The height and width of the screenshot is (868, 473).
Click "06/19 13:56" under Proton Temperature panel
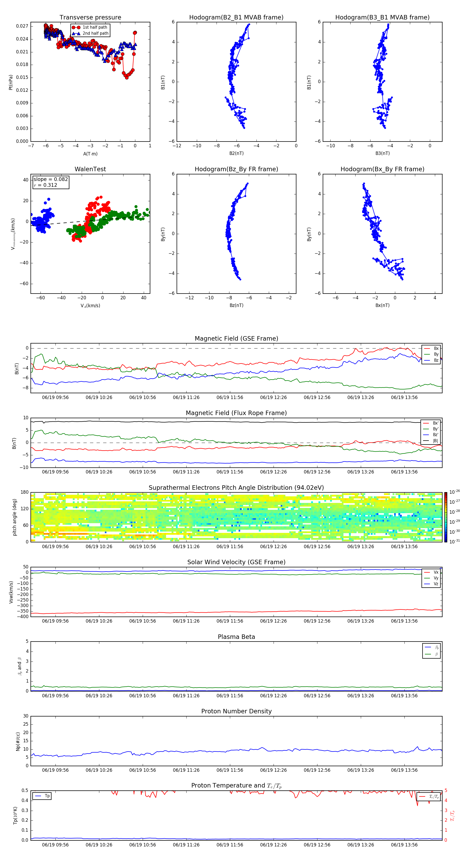(x=404, y=845)
